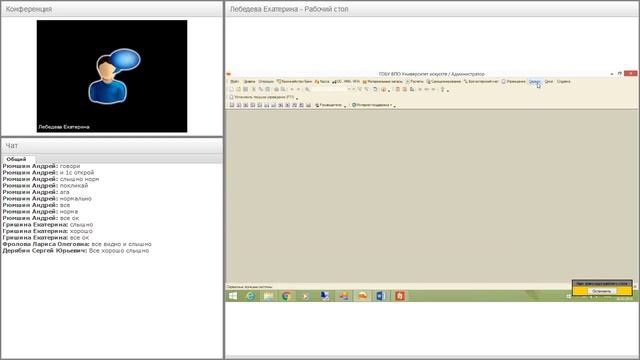The image size is (640, 360).
Task: Open the Учреждение menu
Action: coord(513,82)
